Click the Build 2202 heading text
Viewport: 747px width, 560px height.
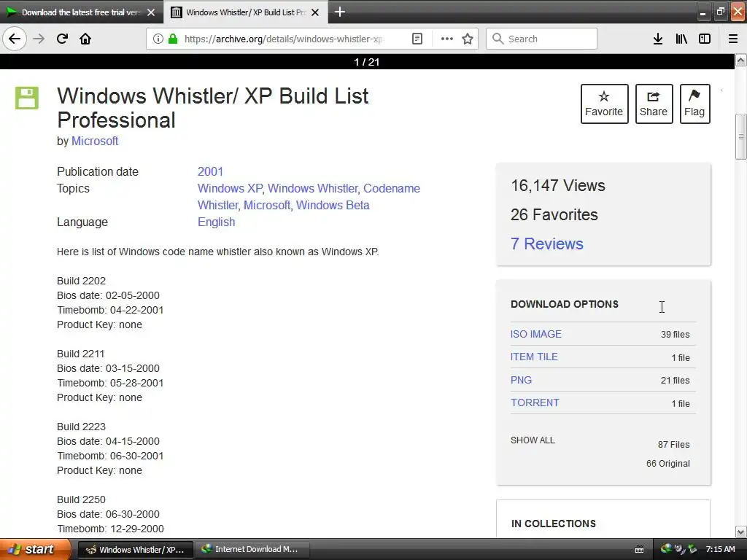[82, 281]
